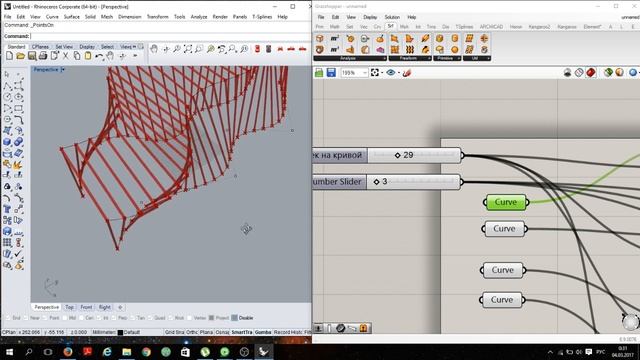Toggle Grid Snap in Rhino status bar

(176, 332)
